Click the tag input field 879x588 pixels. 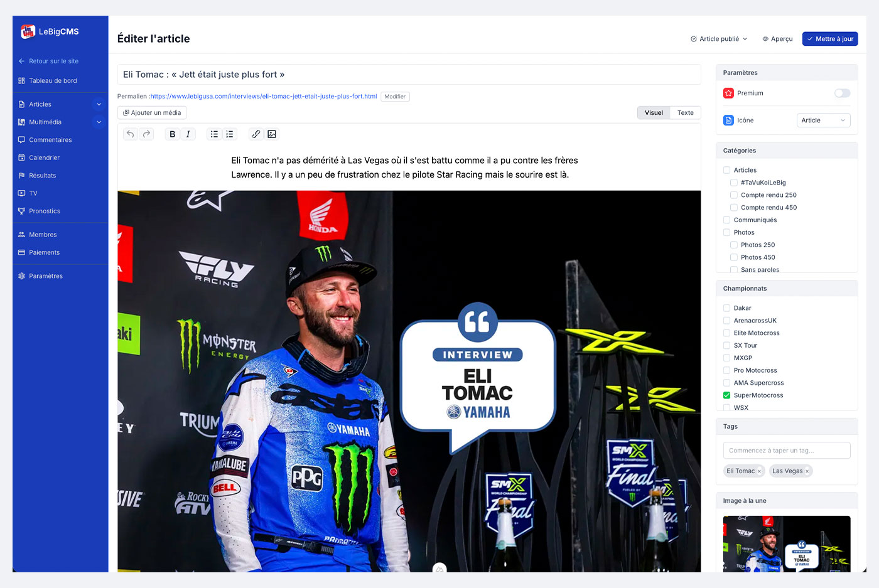tap(787, 451)
